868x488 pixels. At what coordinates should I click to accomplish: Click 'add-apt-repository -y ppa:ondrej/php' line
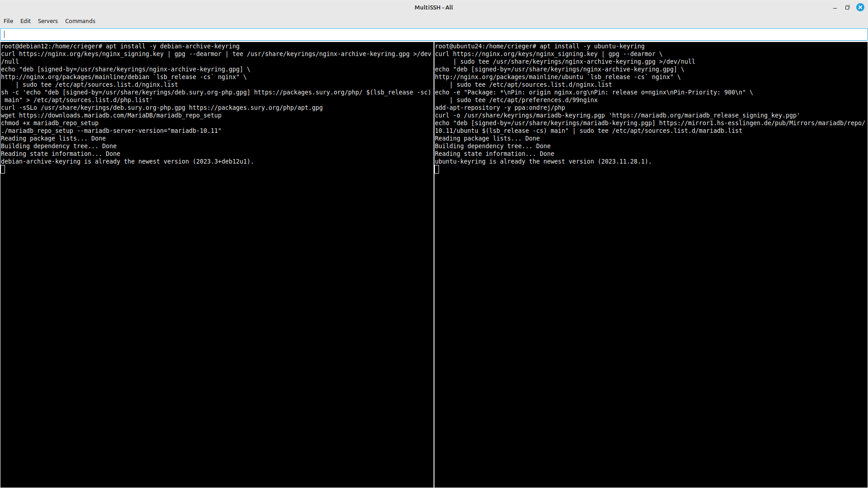point(500,108)
